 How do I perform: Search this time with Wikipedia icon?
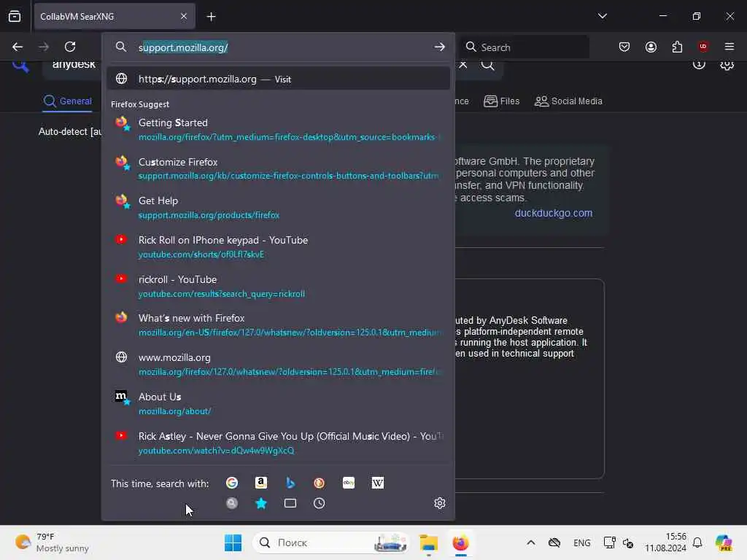tap(377, 483)
